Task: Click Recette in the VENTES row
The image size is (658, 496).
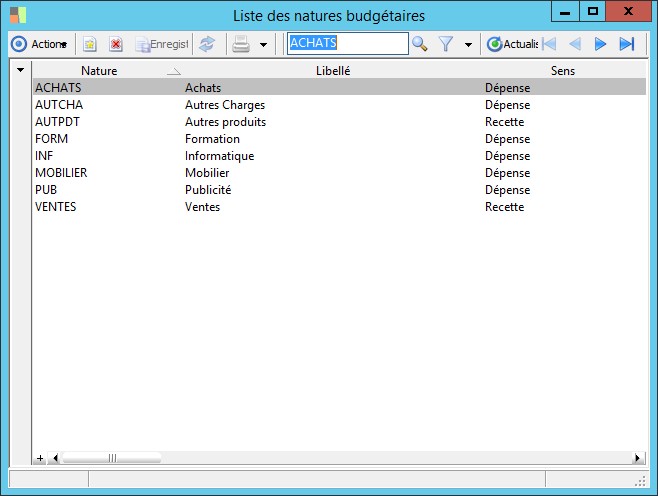Action: [x=504, y=207]
